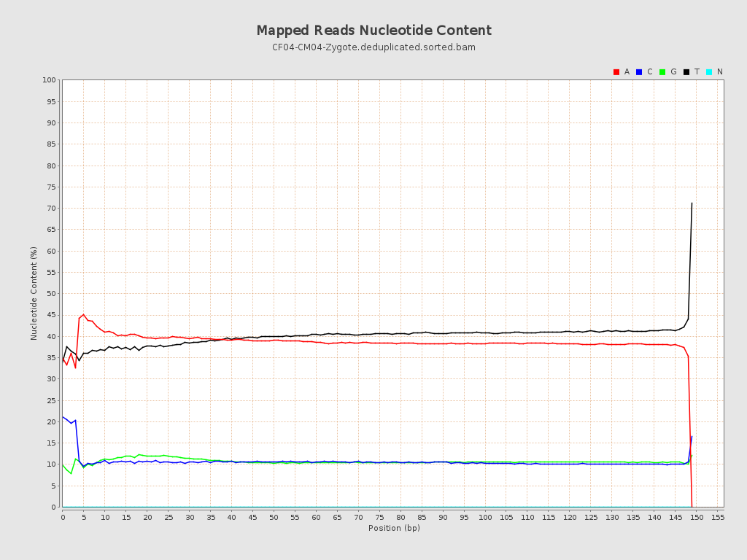Click the x-axis tick label 100

coord(485,517)
